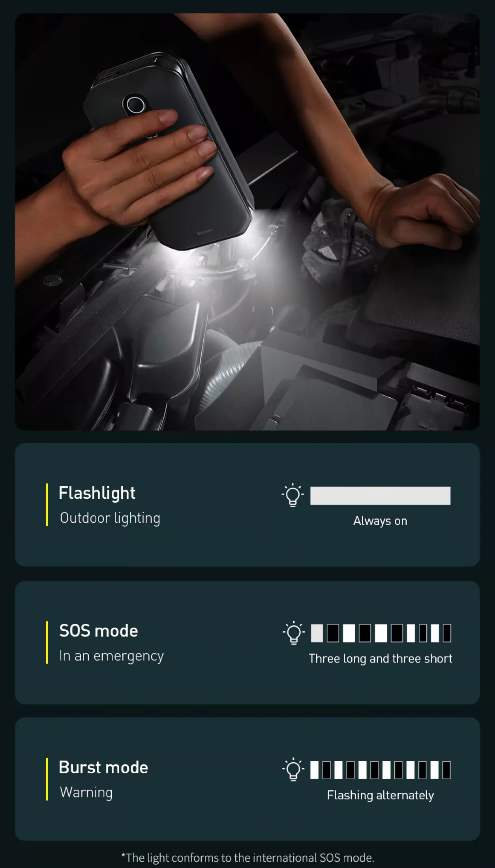The height and width of the screenshot is (868, 495).
Task: Click the yellow accent bar beside Flashlight
Action: pos(47,505)
